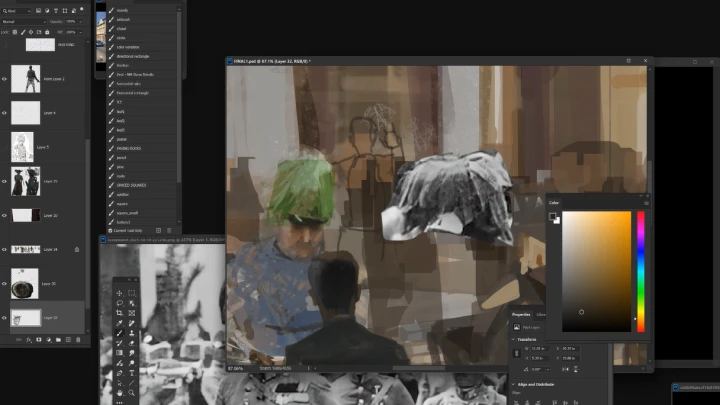The height and width of the screenshot is (405, 720).
Task: Hide Layer 24 via eye icon
Action: [5, 249]
